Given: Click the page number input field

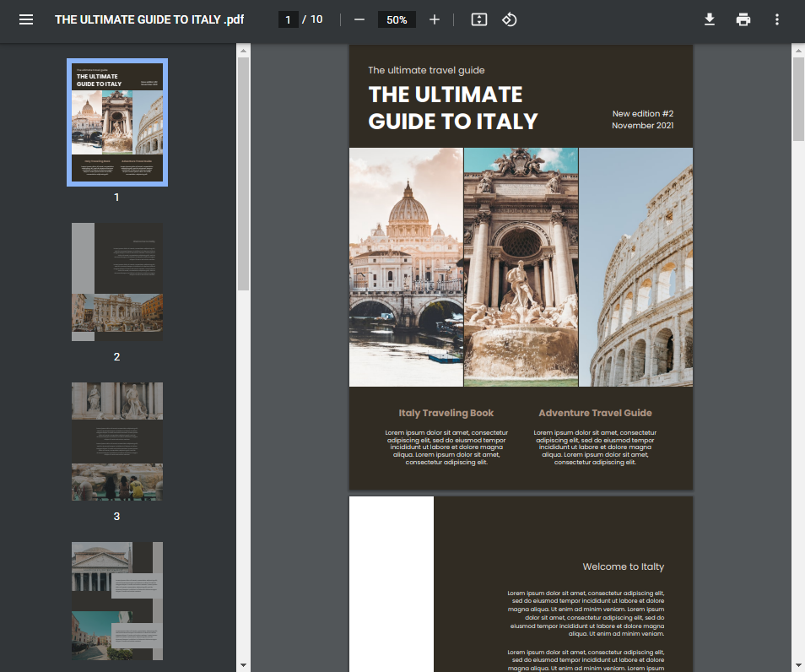Looking at the screenshot, I should 289,19.
